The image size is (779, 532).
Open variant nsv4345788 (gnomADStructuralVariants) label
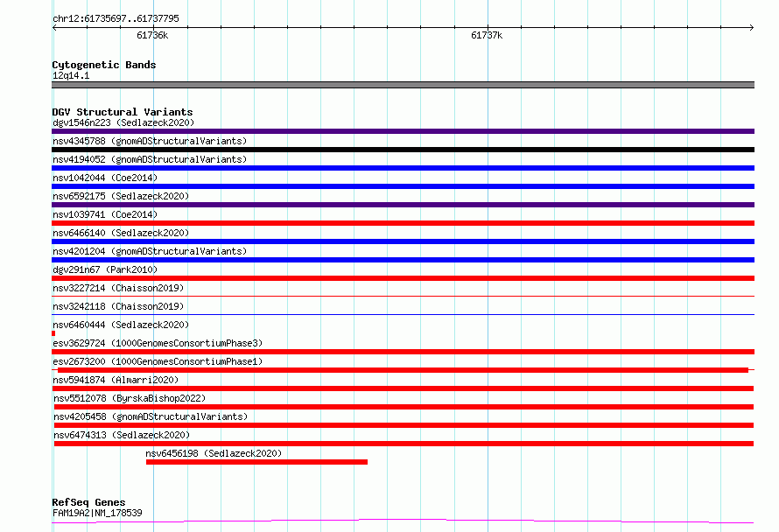click(x=150, y=141)
